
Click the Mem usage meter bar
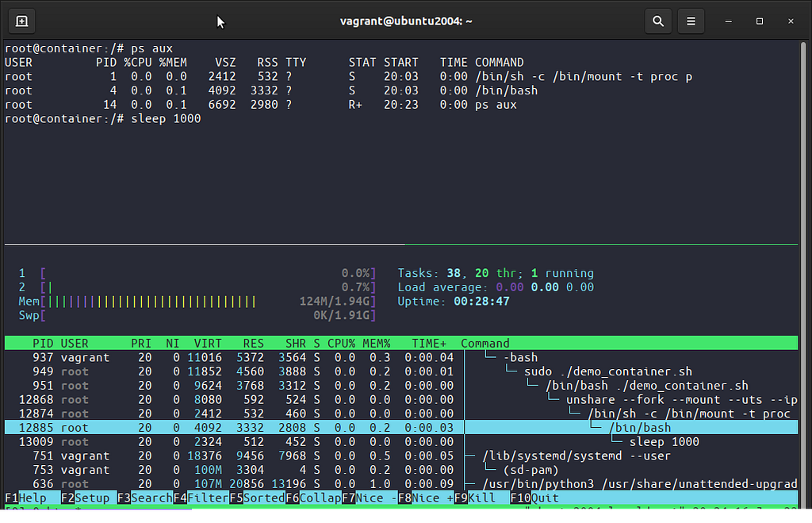click(x=197, y=301)
